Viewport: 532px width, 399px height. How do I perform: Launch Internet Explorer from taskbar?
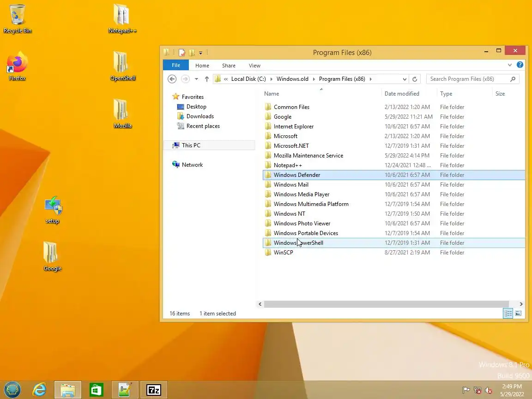(x=39, y=390)
